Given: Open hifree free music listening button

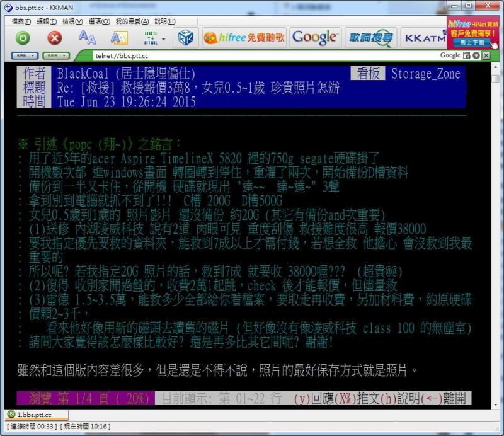Looking at the screenshot, I should (x=244, y=38).
